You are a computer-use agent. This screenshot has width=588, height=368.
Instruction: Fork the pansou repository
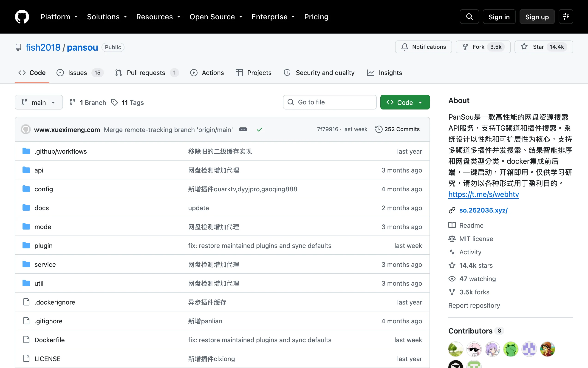click(483, 47)
